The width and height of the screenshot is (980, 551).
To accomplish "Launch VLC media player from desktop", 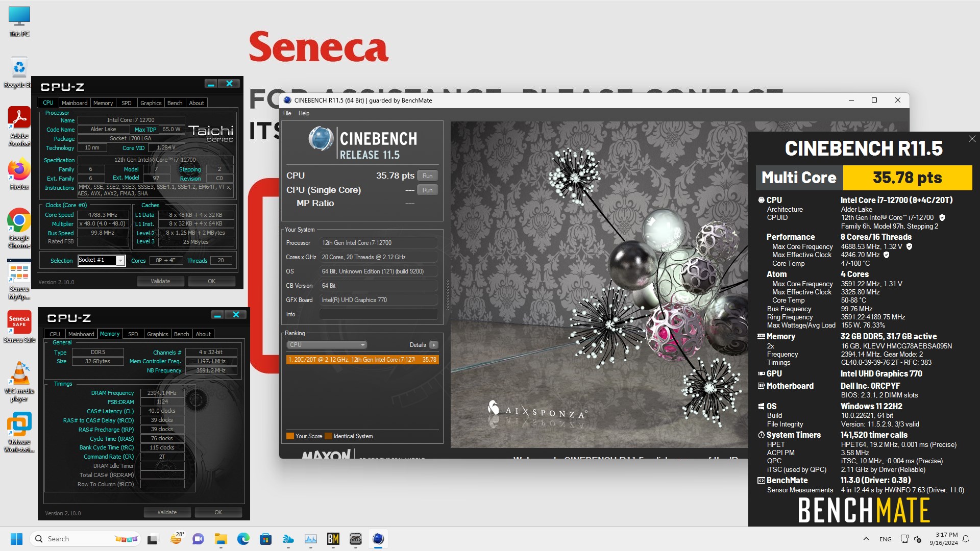I will click(x=19, y=382).
